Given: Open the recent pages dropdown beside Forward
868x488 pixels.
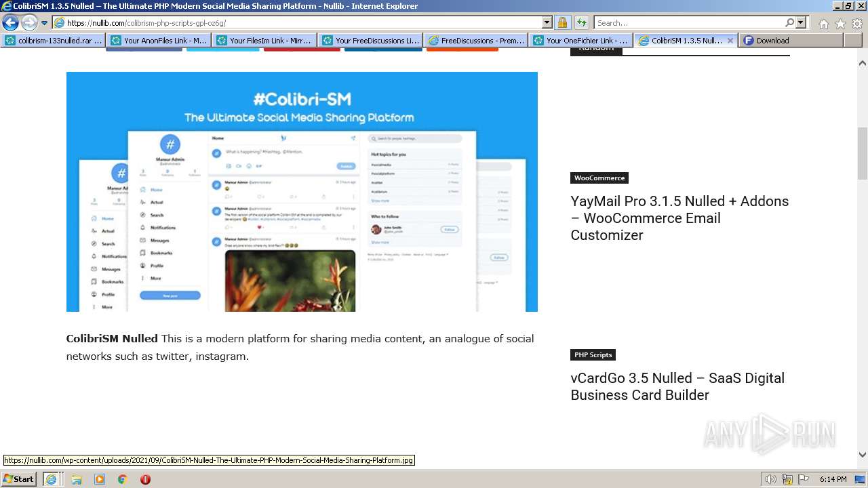Looking at the screenshot, I should click(x=45, y=23).
